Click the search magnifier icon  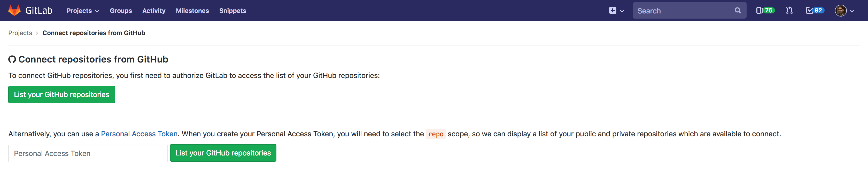coord(738,10)
